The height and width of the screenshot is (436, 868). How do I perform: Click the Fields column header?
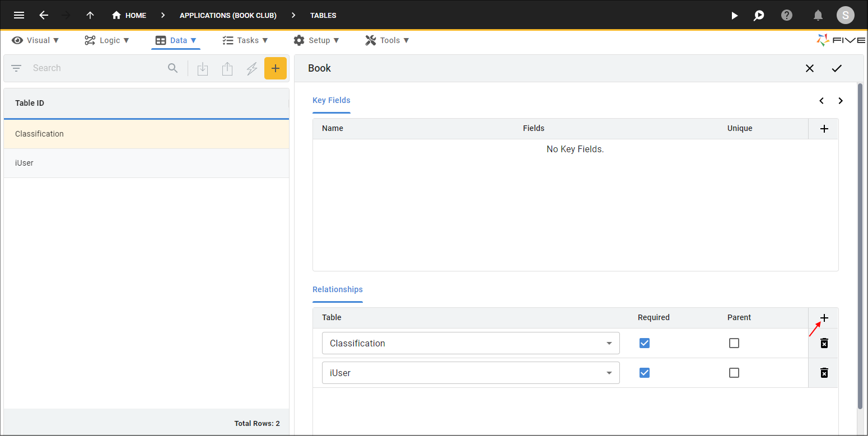click(534, 128)
